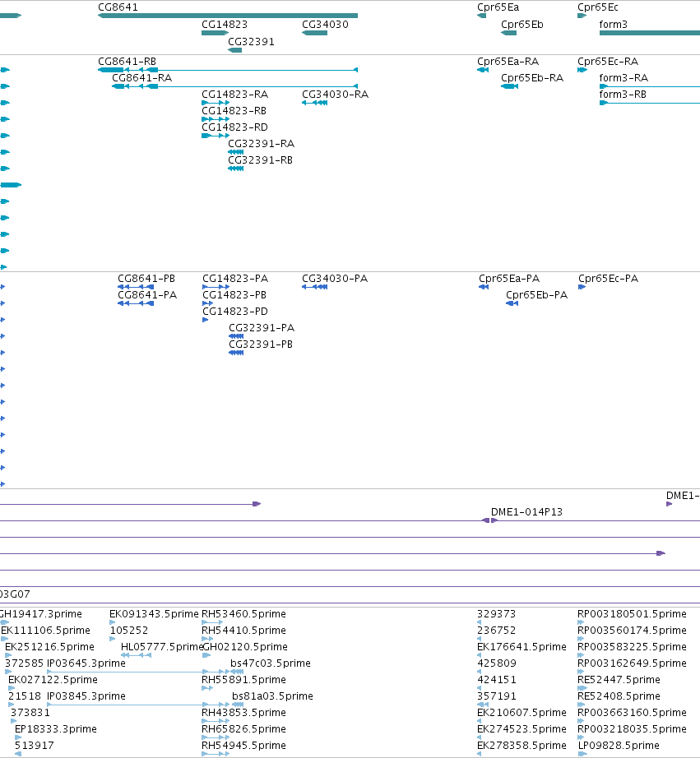This screenshot has height=758, width=700.
Task: Click EST RH54410.5prime
Action: coord(207,639)
